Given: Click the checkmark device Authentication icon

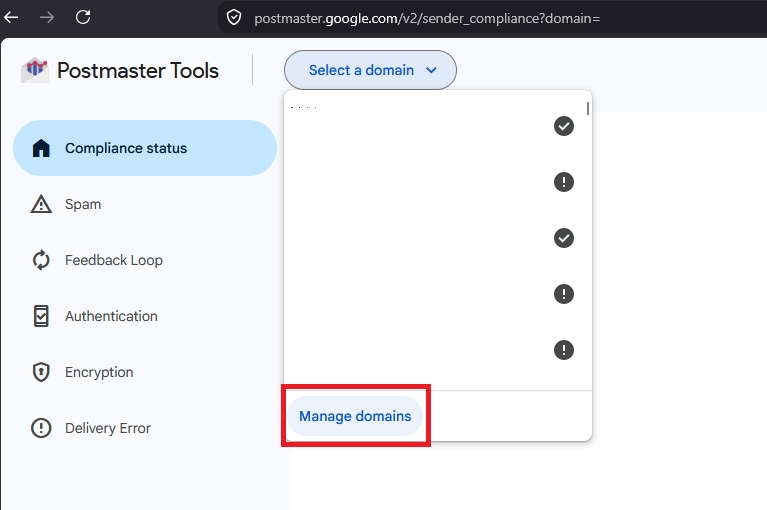Looking at the screenshot, I should pos(41,316).
